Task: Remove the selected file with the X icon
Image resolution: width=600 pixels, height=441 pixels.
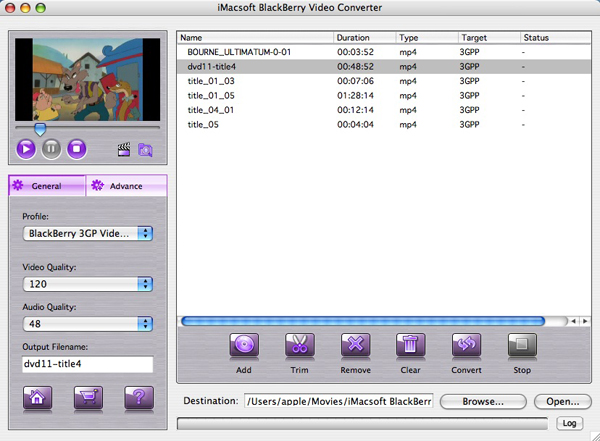Action: pyautogui.click(x=355, y=347)
